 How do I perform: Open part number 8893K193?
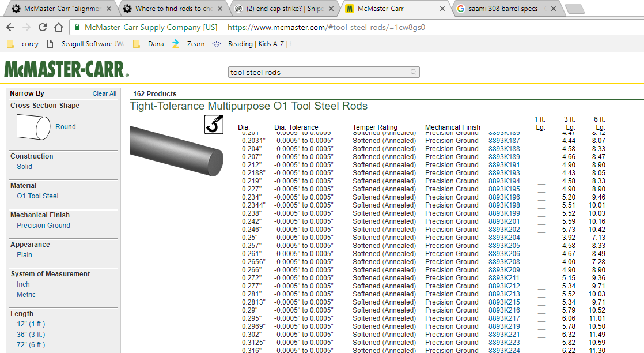click(x=504, y=173)
